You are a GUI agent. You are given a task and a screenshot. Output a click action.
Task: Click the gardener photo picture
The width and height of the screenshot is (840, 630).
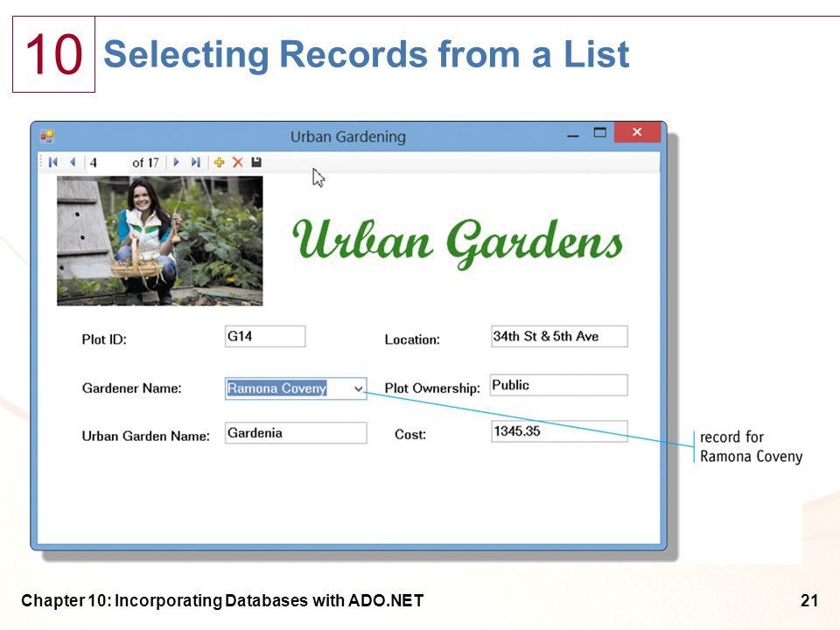click(159, 241)
